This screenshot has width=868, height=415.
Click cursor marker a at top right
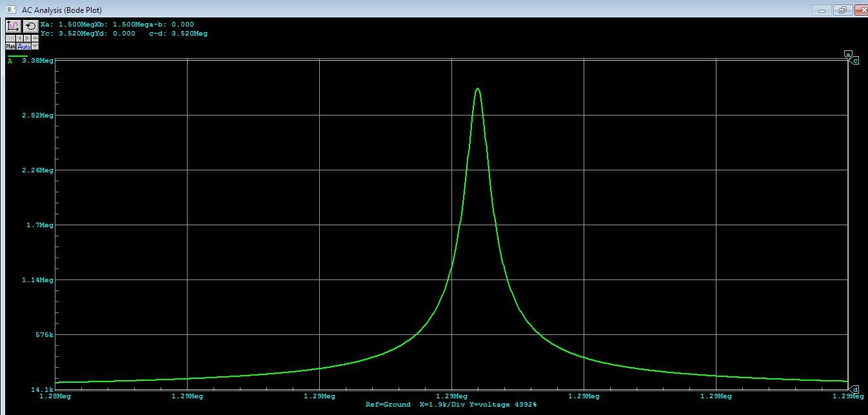coord(848,54)
